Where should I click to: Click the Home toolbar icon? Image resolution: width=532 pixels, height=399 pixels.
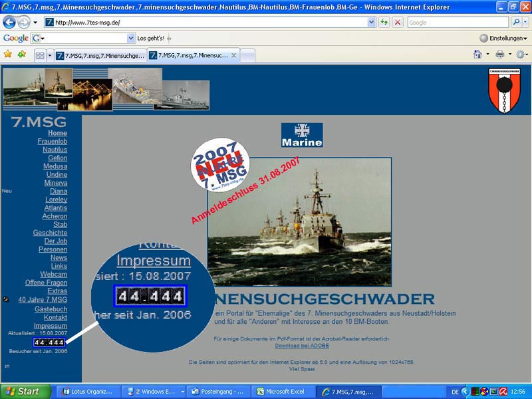tap(477, 55)
